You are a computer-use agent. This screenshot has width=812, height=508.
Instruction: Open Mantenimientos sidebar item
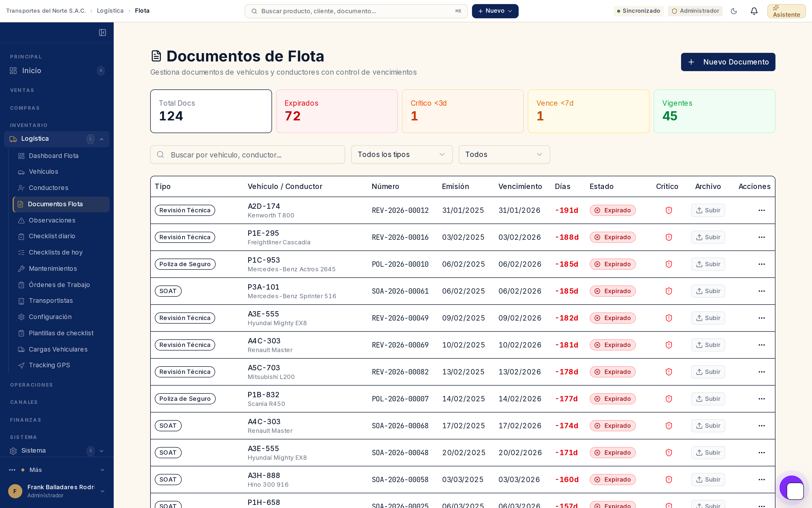pyautogui.click(x=61, y=268)
